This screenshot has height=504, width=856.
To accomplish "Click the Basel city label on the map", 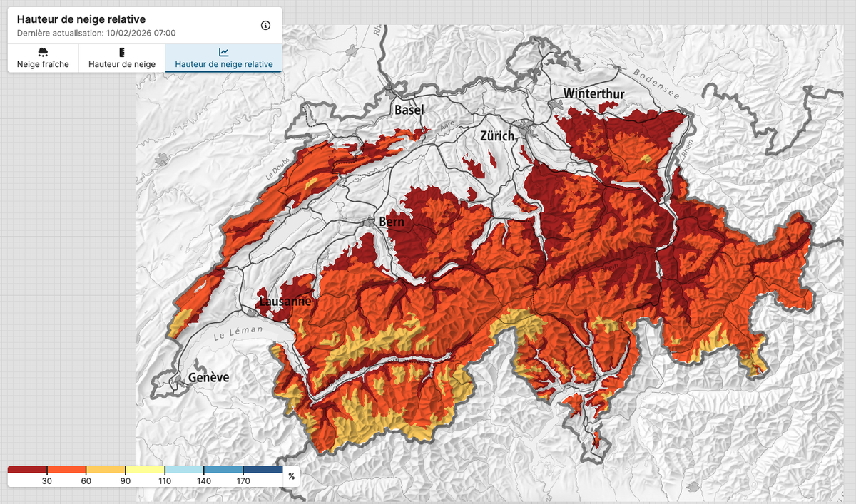I will coord(409,110).
